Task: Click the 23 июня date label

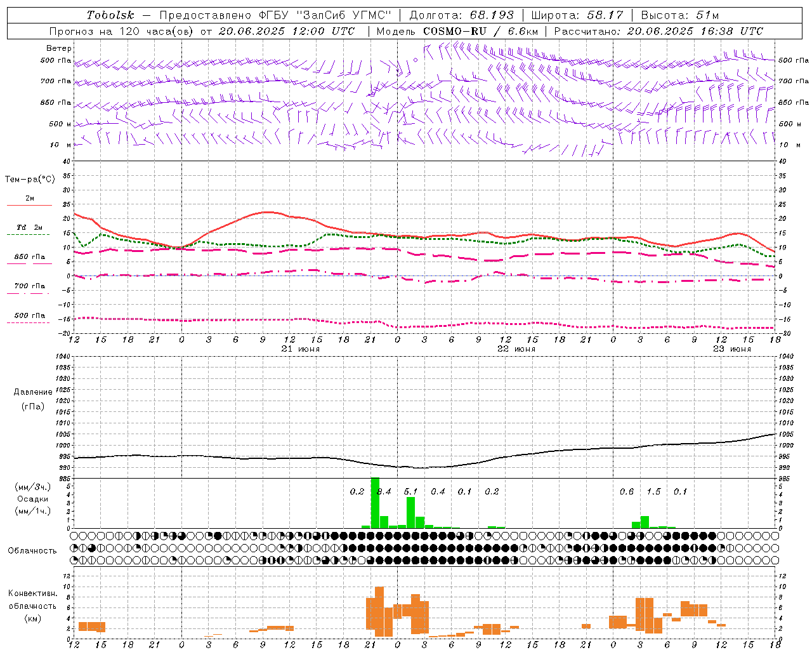Action: (732, 349)
